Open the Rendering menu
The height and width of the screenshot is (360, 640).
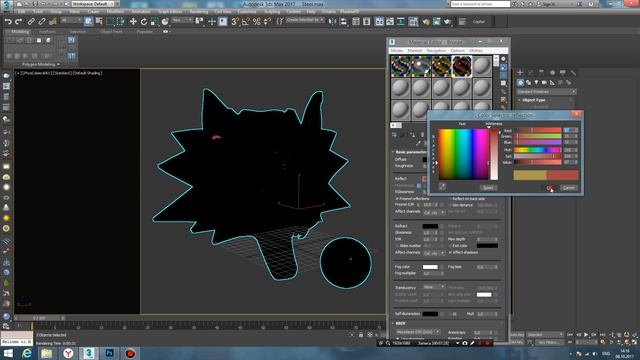(x=199, y=12)
